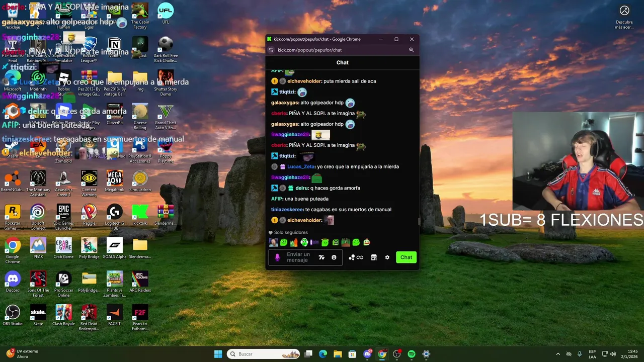Viewport: 644px width, 362px height.
Task: Click the zoom magnifier in Chrome address bar
Action: pos(411,50)
